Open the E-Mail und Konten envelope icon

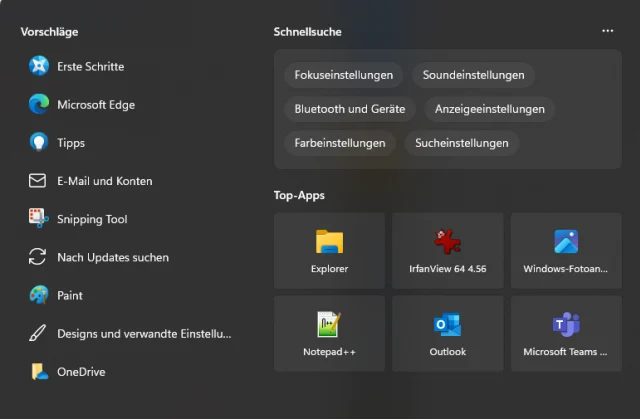38,181
